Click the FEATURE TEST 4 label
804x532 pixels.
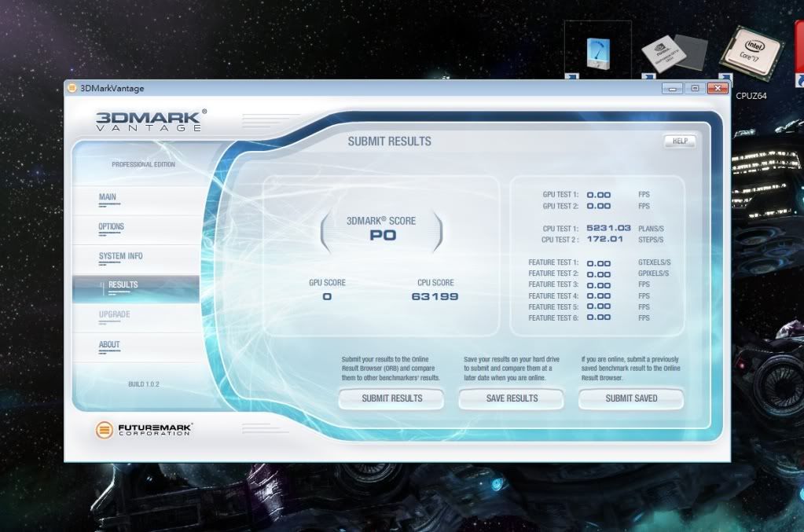point(553,296)
